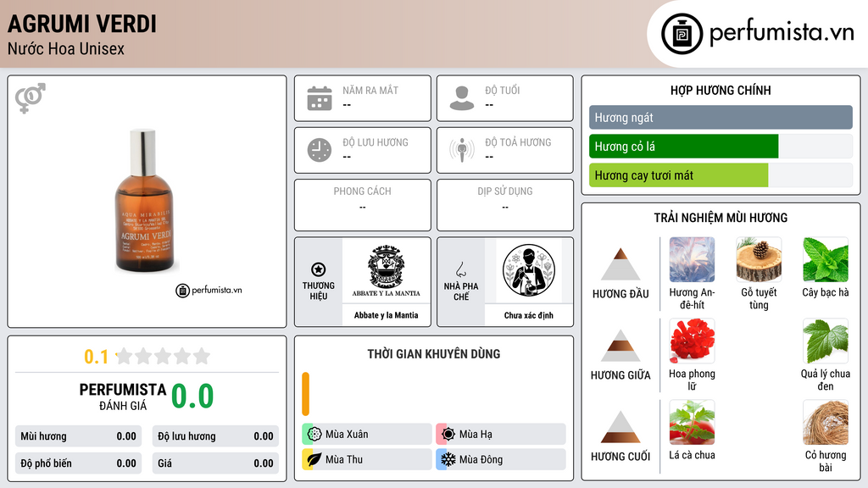868x488 pixels.
Task: Click the Độ phổ biến 0.00 score row
Action: coord(79,463)
